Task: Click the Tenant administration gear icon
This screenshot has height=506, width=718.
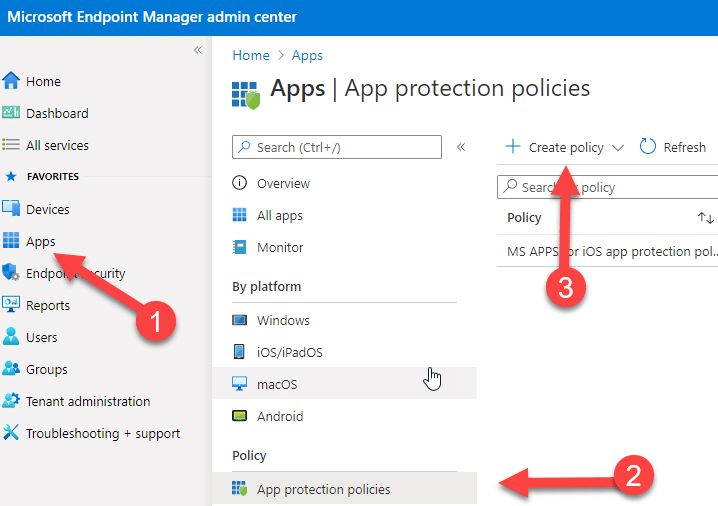Action: tap(11, 400)
